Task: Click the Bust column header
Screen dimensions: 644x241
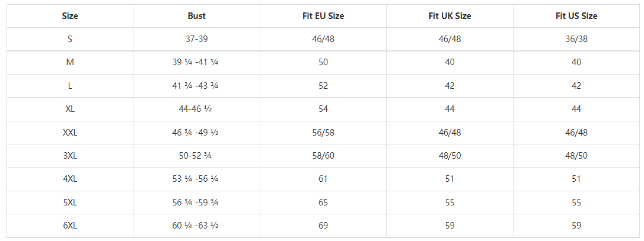Action: [x=196, y=16]
